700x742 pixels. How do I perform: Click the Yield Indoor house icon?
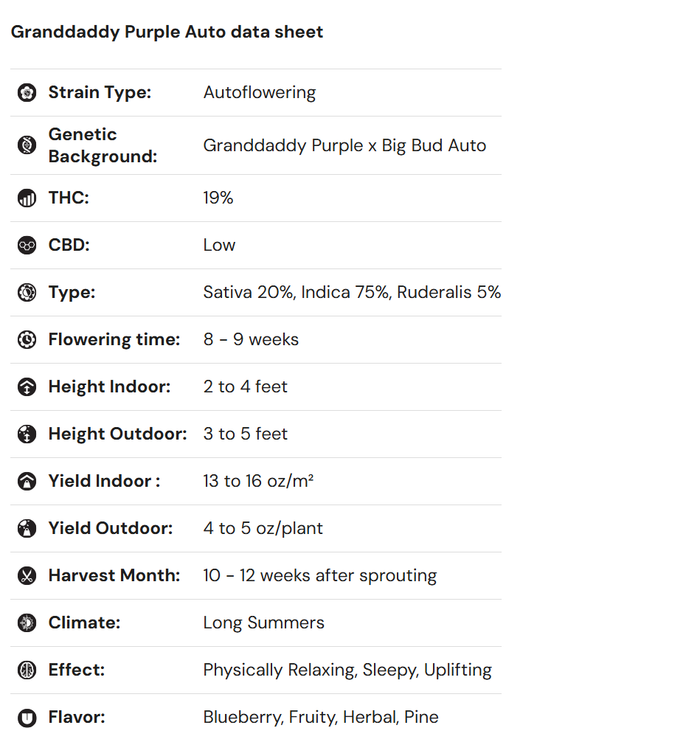click(27, 482)
